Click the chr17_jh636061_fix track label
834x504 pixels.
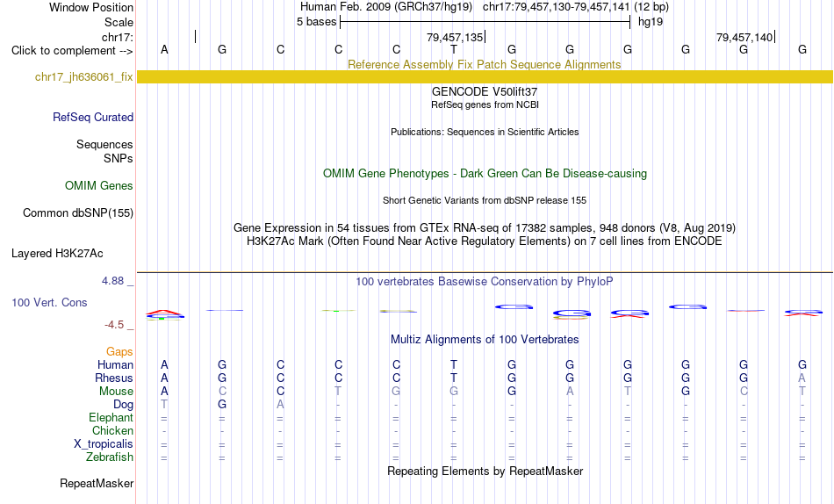click(x=83, y=76)
